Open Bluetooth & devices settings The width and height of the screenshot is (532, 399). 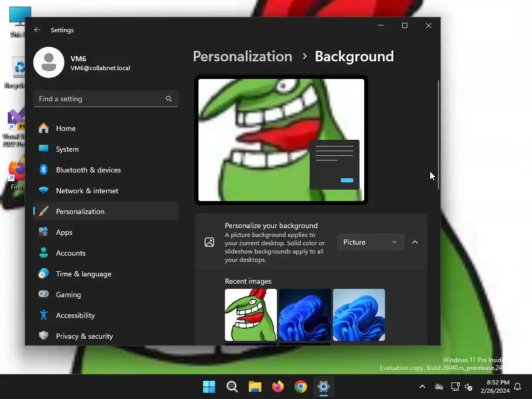(106, 170)
